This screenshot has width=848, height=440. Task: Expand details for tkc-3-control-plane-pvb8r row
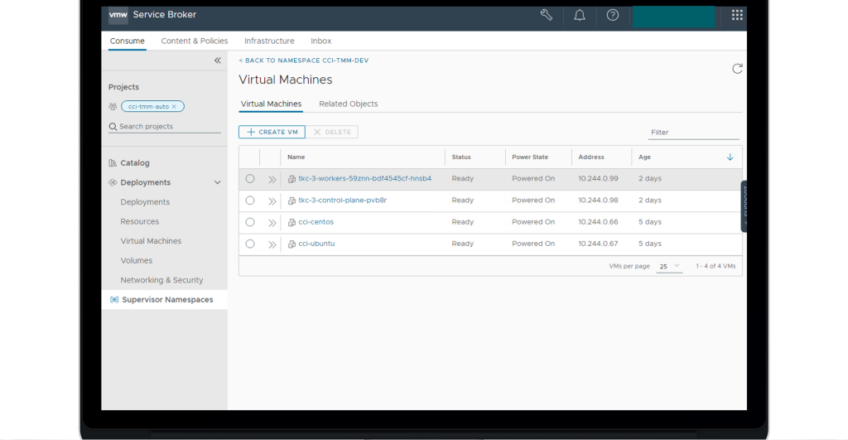pyautogui.click(x=272, y=201)
